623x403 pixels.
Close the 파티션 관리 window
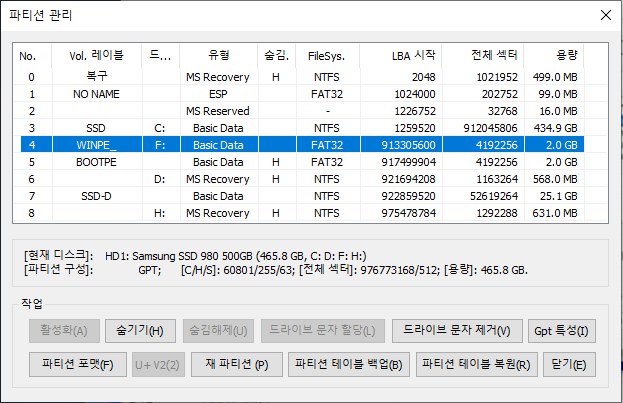[606, 15]
